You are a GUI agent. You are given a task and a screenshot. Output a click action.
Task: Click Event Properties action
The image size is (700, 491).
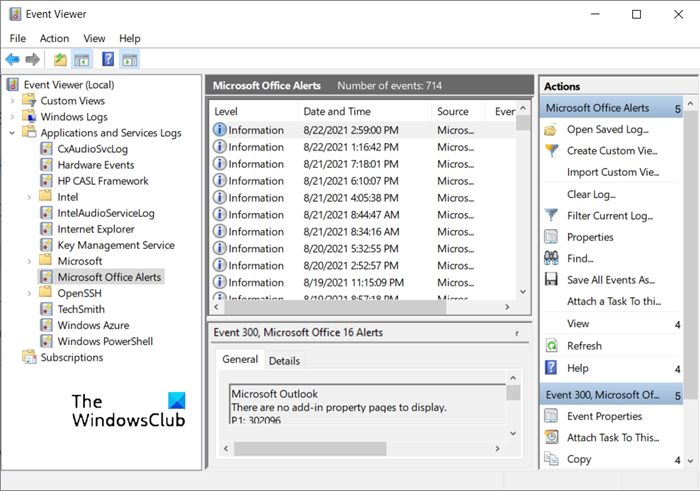click(x=604, y=416)
